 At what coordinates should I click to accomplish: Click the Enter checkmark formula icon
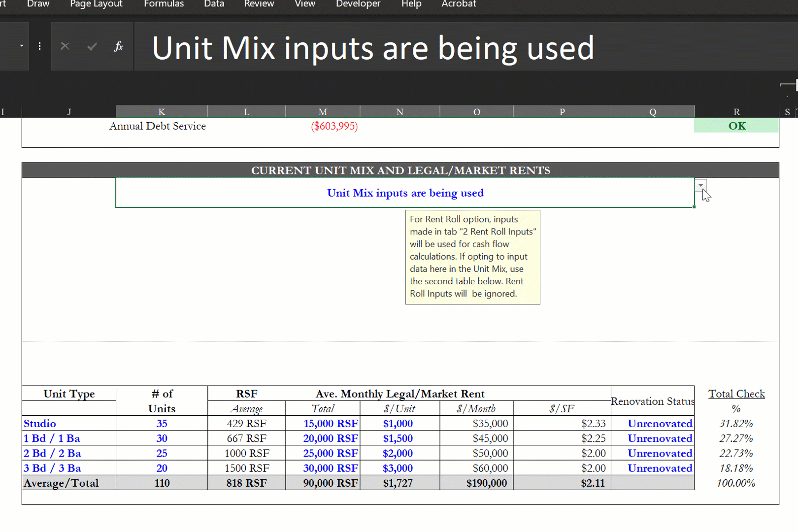92,46
